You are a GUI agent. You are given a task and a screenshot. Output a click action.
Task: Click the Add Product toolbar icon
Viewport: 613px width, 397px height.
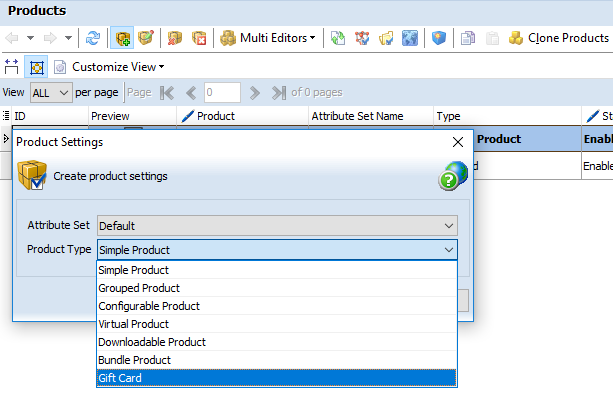click(122, 38)
